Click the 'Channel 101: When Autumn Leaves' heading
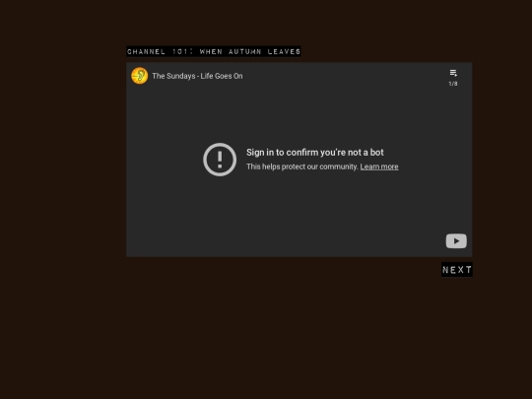 [x=214, y=51]
